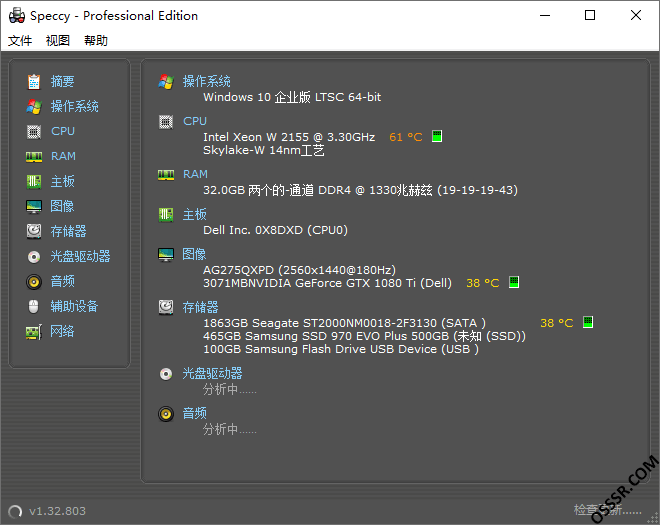
Task: Click the monitor icon in the summary panel
Action: [x=166, y=255]
